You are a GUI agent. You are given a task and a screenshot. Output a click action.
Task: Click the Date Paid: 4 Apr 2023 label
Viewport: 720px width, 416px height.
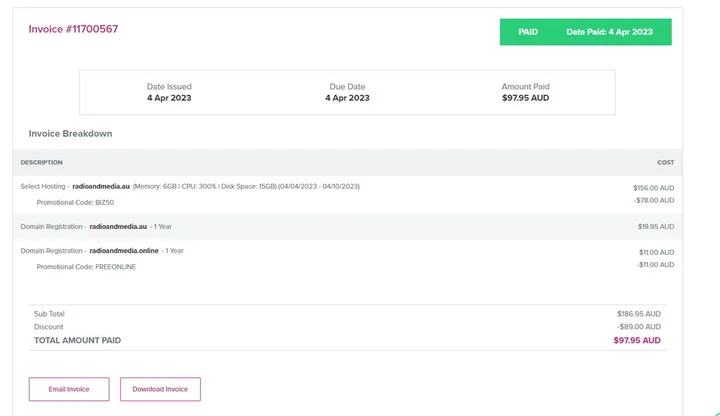(x=609, y=32)
